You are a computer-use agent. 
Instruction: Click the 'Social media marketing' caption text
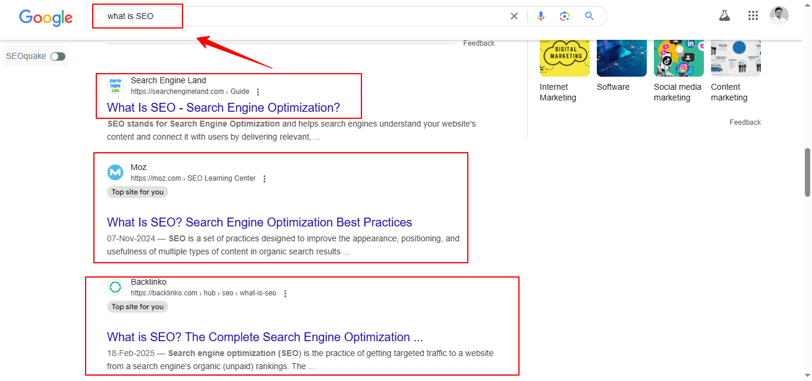(x=677, y=92)
